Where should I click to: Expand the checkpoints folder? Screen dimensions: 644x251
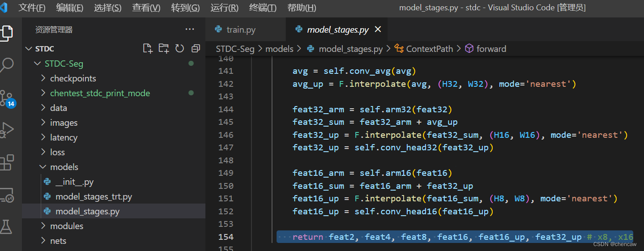tap(43, 78)
